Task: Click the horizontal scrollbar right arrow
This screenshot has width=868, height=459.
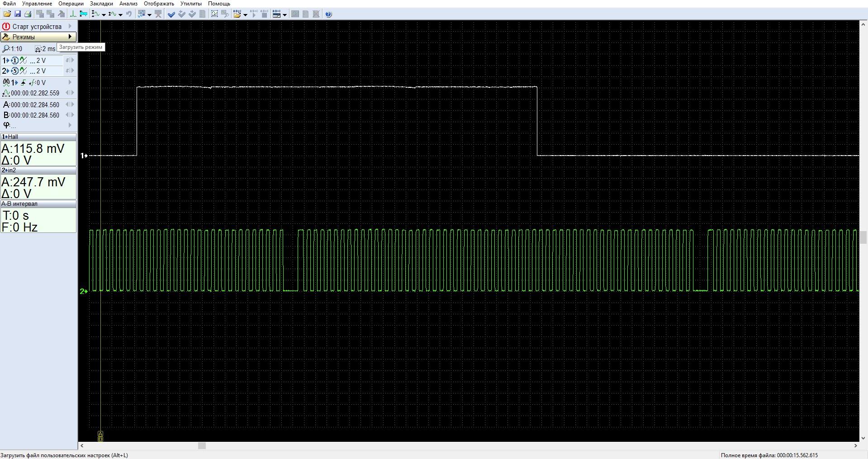Action: (855, 446)
